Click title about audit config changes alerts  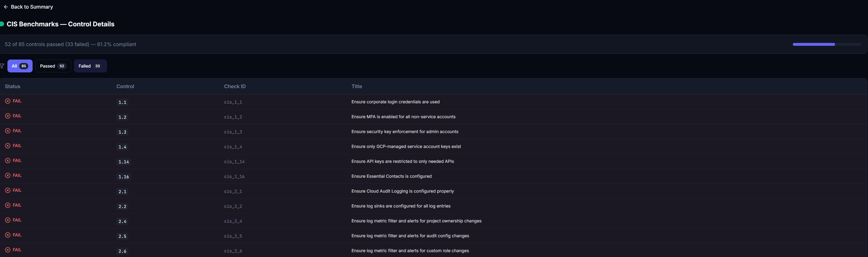pos(410,236)
